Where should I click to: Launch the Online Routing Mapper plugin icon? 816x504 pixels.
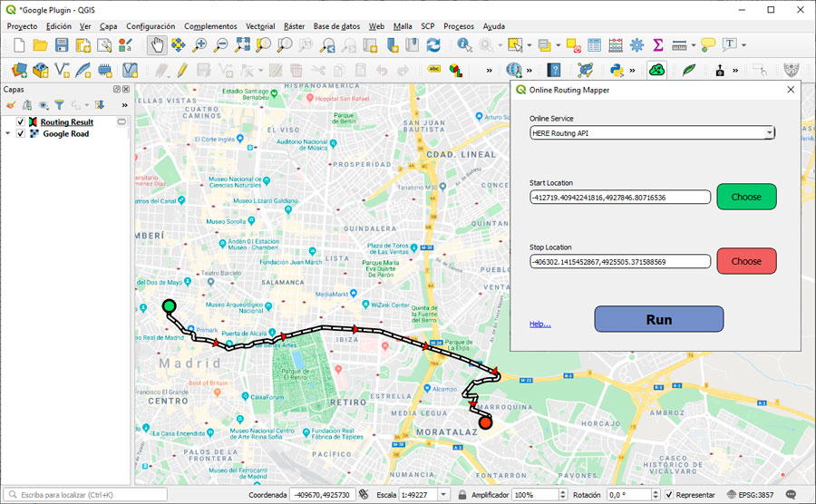coord(656,70)
